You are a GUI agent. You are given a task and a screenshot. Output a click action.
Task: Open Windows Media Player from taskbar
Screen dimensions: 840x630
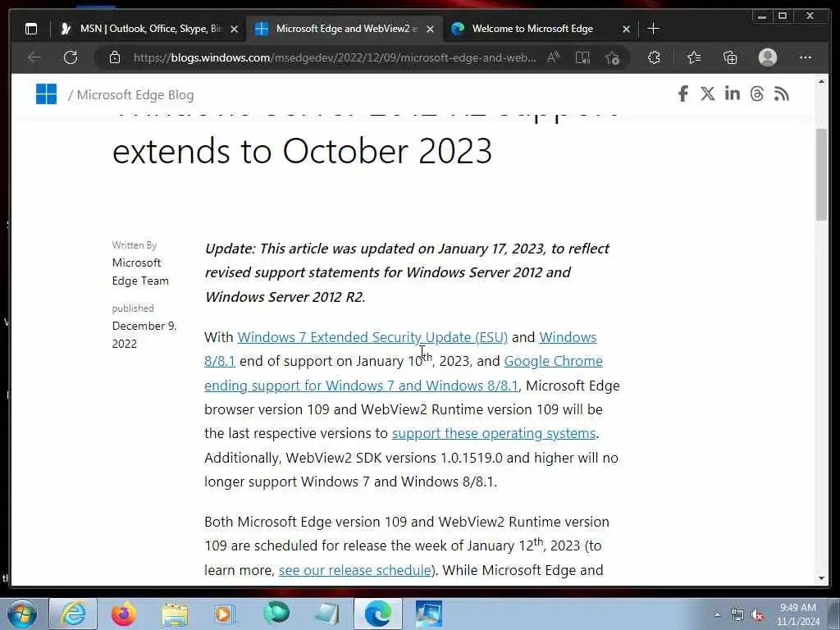click(224, 614)
